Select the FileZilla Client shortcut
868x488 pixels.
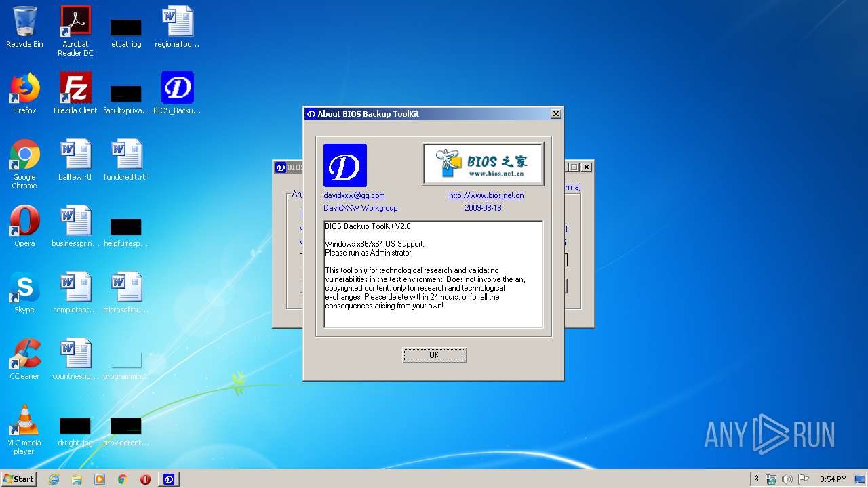[x=75, y=94]
